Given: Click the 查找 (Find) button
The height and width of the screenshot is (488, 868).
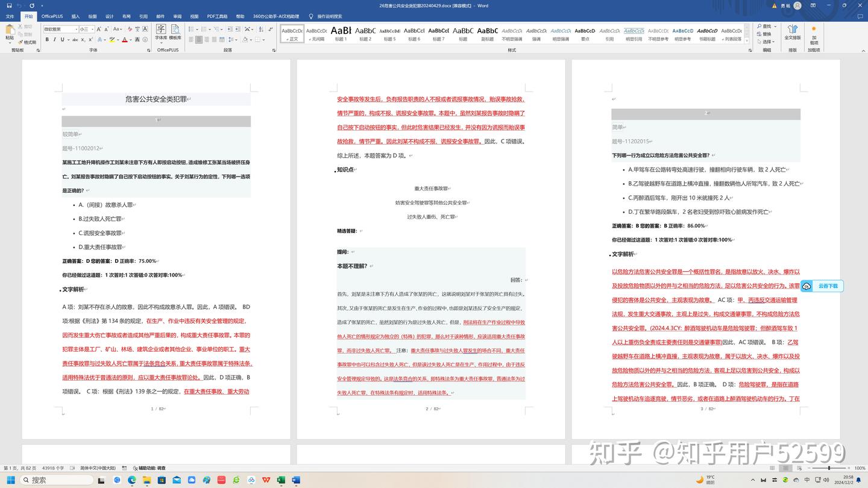Looking at the screenshot, I should (x=764, y=27).
